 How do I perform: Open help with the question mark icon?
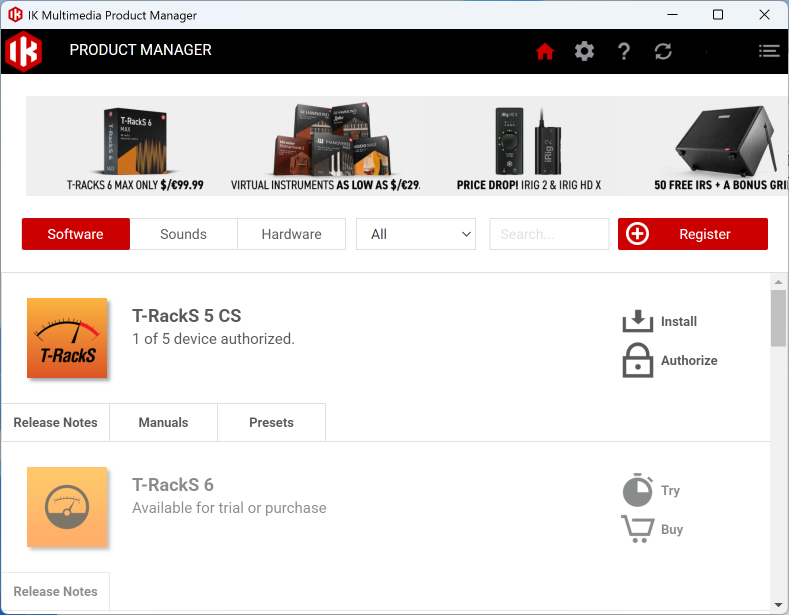tap(623, 51)
